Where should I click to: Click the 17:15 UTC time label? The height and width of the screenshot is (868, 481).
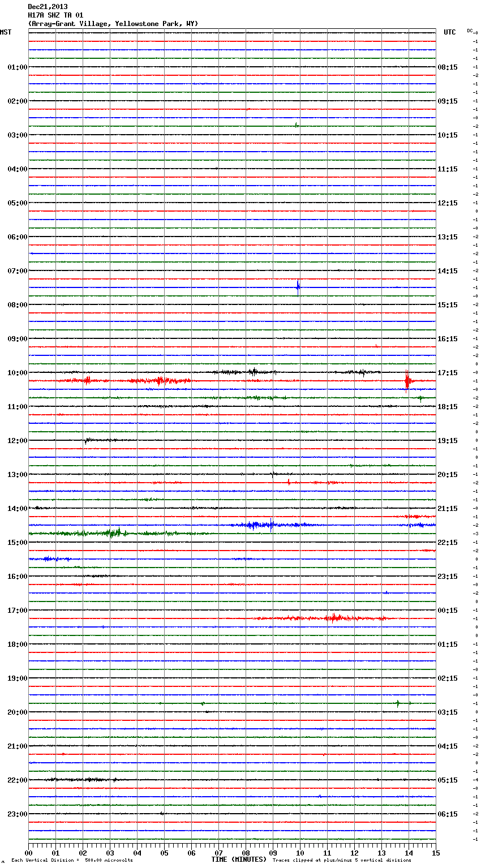448,373
